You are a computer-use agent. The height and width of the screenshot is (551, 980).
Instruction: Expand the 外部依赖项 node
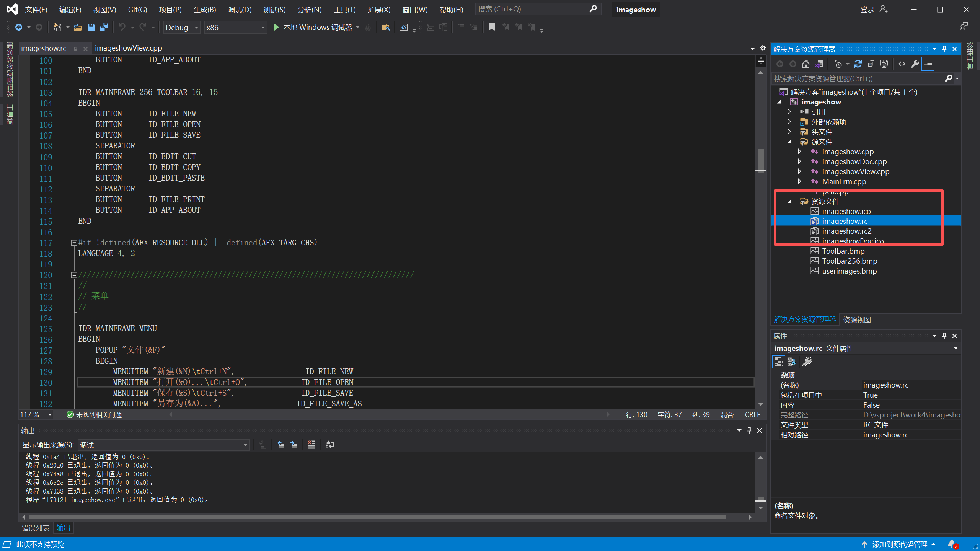[789, 122]
